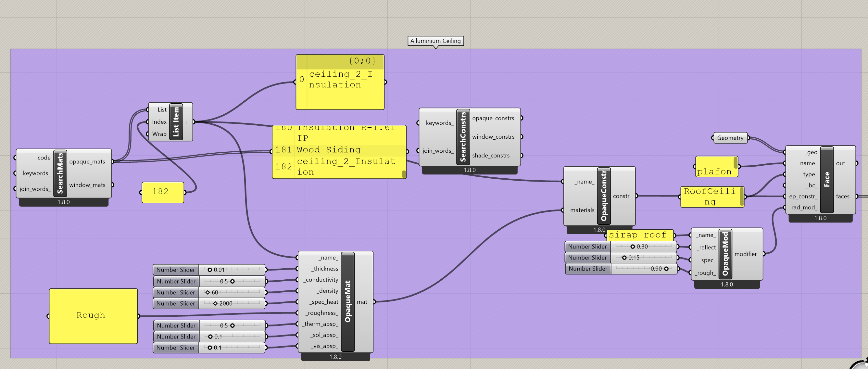Click the modifier output of OpaqueMod
The image size is (868, 369).
[745, 254]
